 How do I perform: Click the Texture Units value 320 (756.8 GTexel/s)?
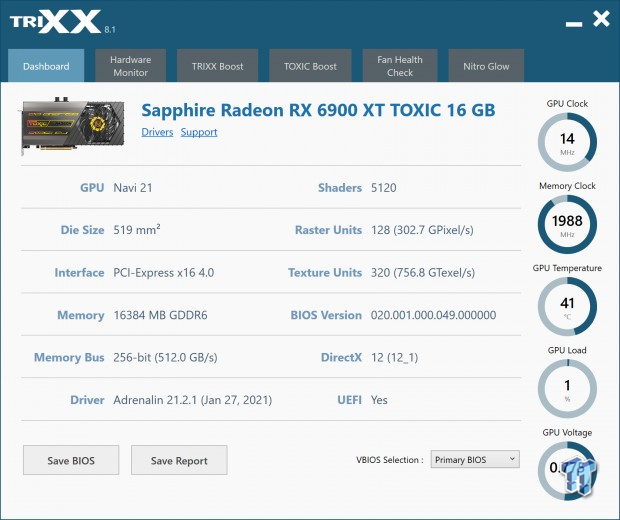tap(423, 272)
